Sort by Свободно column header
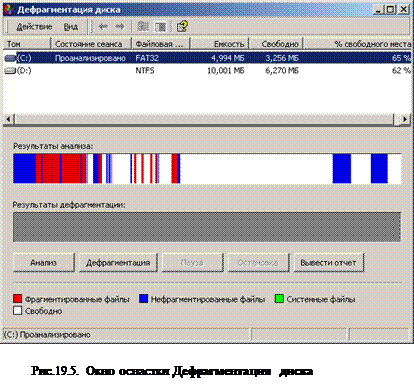This screenshot has height=386, width=414. pyautogui.click(x=276, y=44)
